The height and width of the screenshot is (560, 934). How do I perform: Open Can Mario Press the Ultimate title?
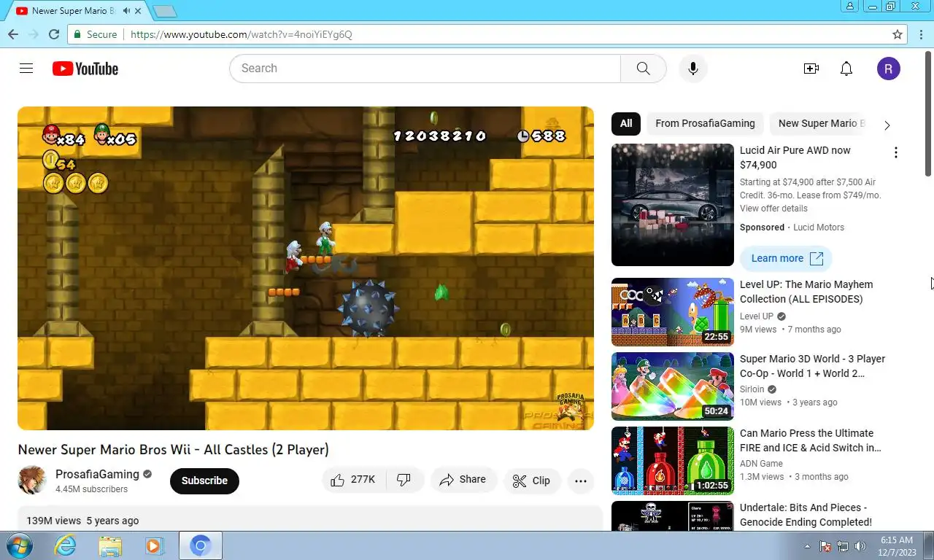pos(811,440)
